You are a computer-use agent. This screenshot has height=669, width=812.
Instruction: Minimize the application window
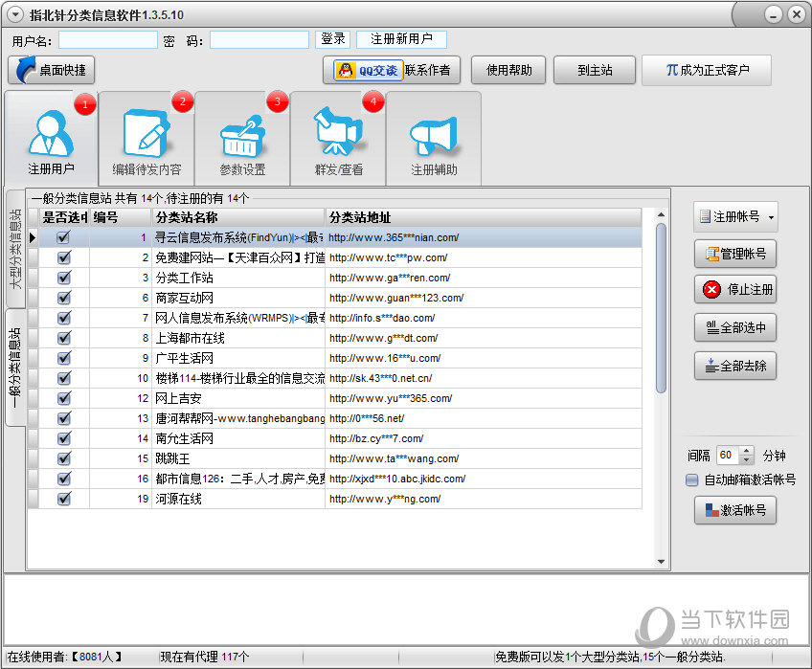(x=773, y=15)
